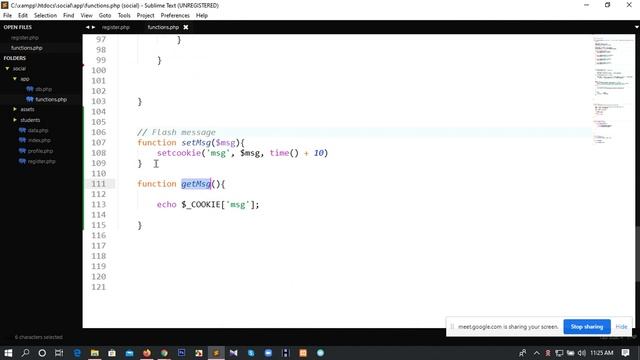Open register.php in the folder tree

coord(41,161)
